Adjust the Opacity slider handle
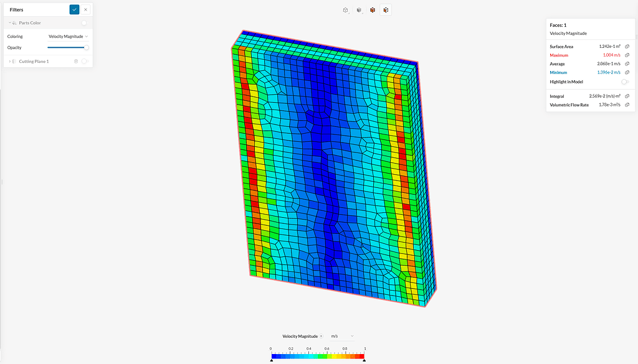Image resolution: width=638 pixels, height=364 pixels. (x=87, y=47)
